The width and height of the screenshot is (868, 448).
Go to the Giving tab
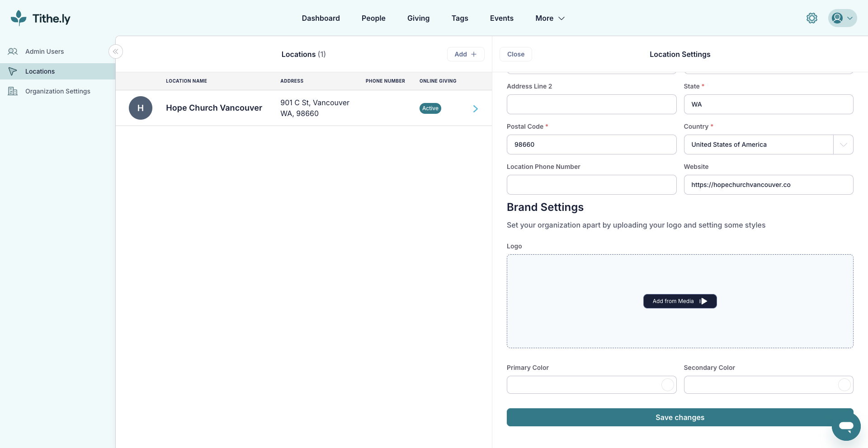pos(418,18)
